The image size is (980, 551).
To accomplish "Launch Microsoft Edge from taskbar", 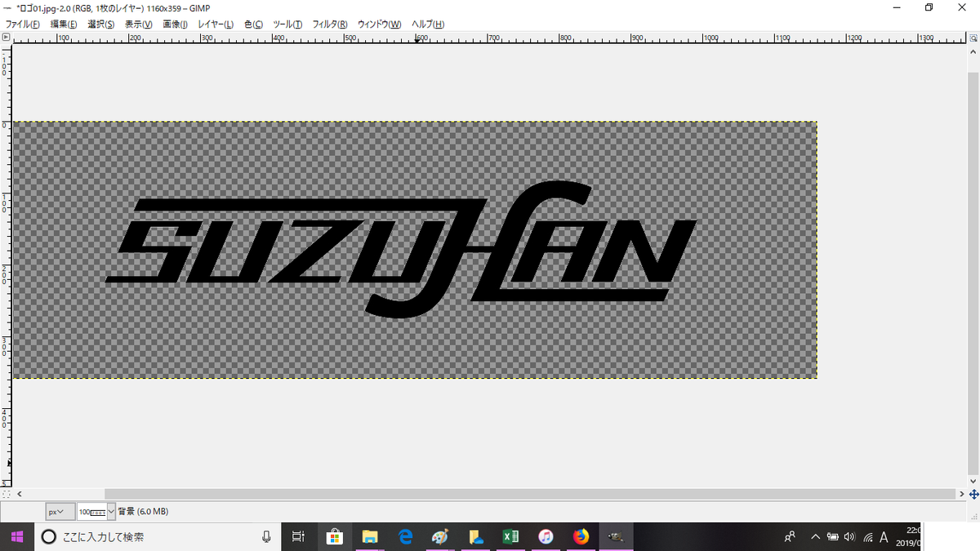I will (x=405, y=536).
